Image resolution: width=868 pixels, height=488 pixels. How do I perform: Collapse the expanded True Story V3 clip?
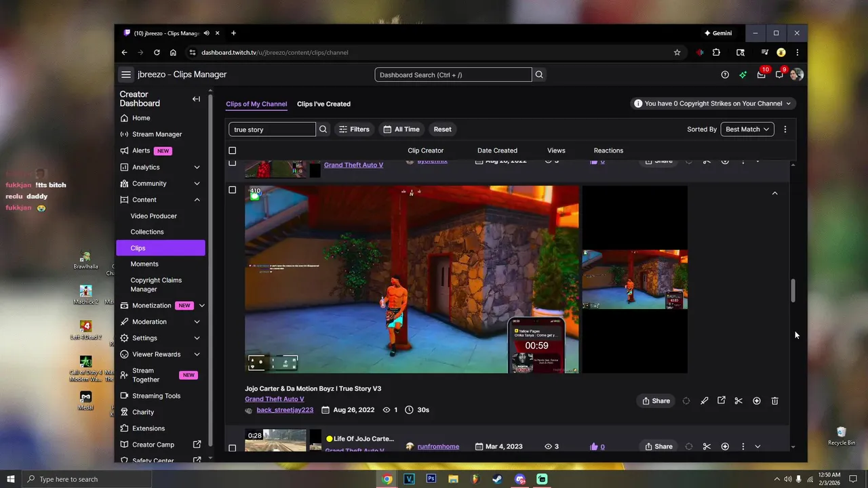[x=774, y=193]
